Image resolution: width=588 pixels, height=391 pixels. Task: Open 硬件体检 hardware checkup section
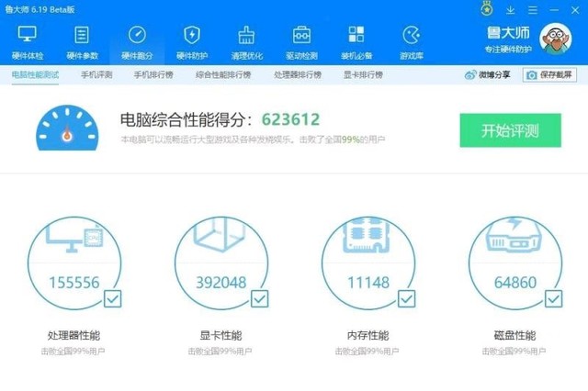[28, 43]
